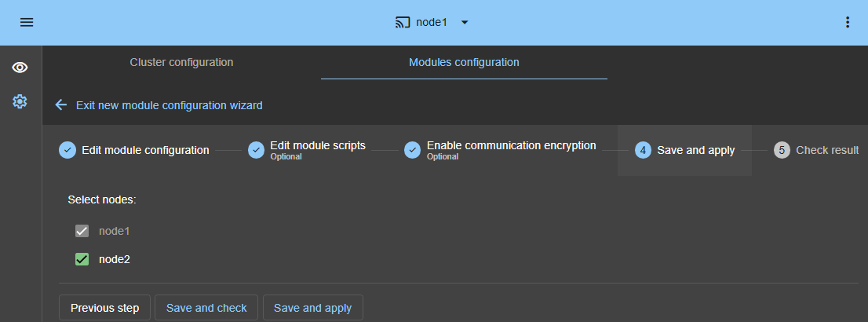Select step 4 Save and apply
Viewport: 868px width, 322px height.
685,150
